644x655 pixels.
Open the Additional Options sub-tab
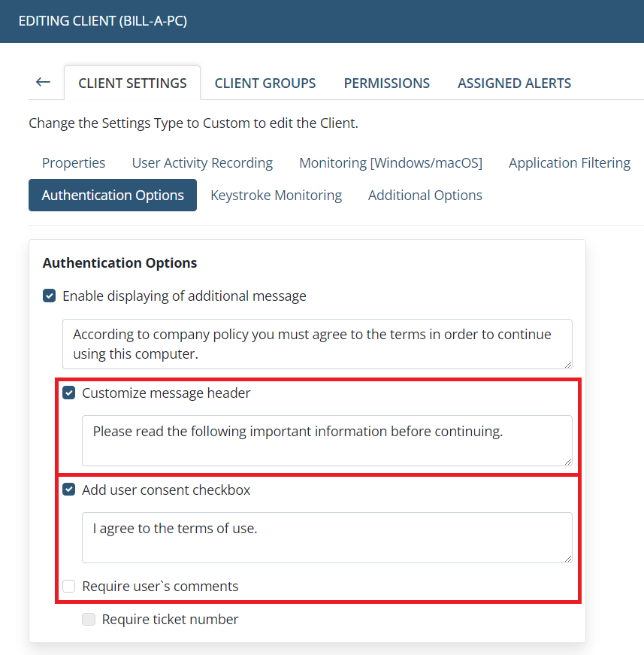(x=425, y=196)
